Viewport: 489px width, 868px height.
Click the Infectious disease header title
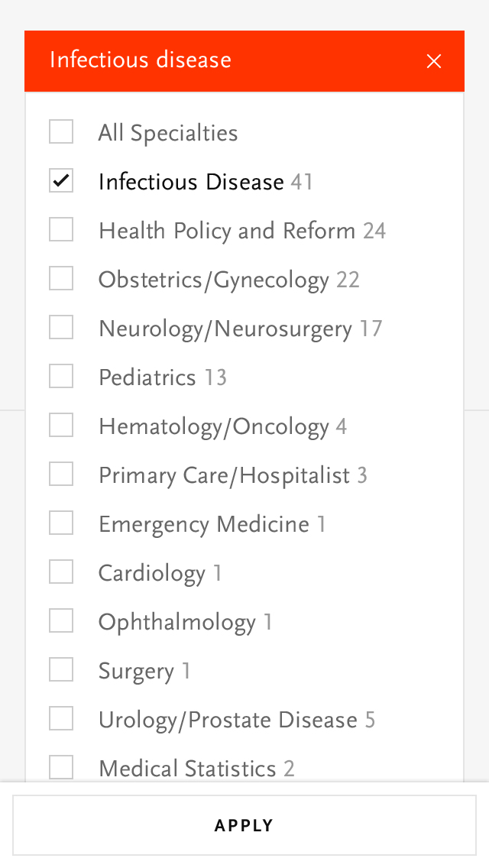[x=141, y=60]
